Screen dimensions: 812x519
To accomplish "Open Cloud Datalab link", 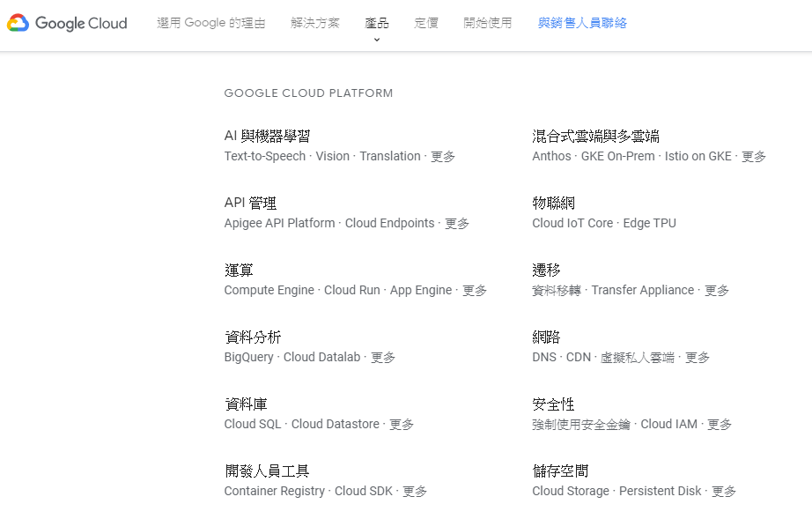I will pos(321,358).
